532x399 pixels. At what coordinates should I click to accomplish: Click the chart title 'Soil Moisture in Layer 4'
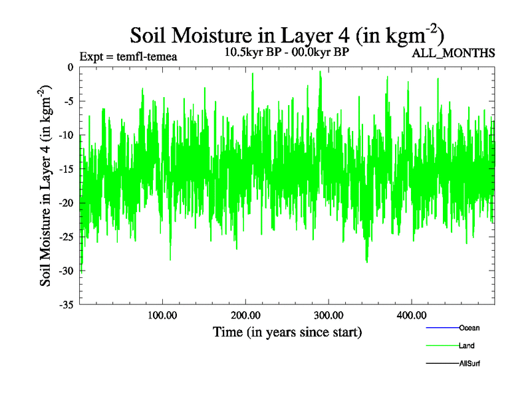[286, 35]
